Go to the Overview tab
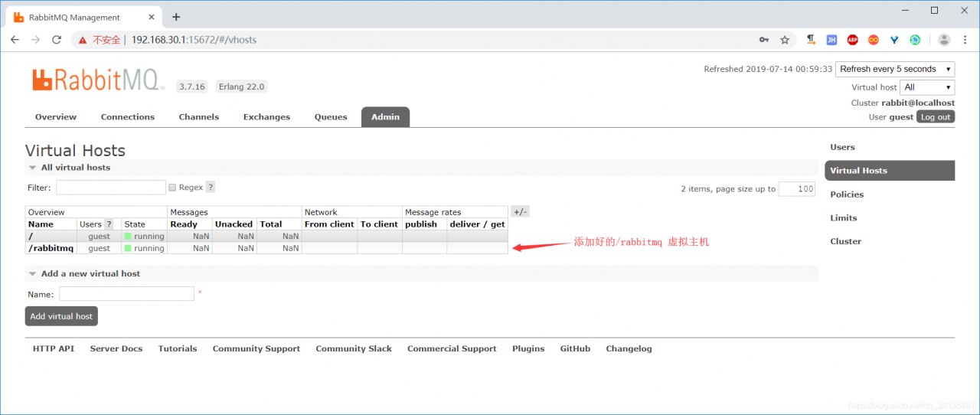 [56, 117]
